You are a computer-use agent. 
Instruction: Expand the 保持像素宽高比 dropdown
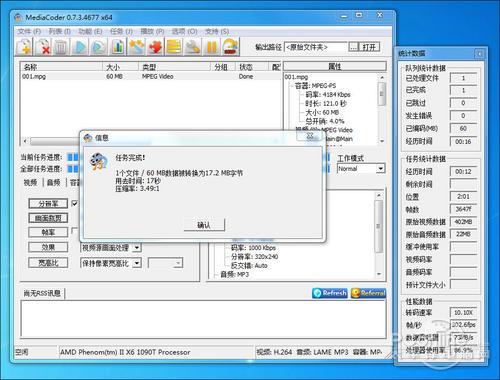pyautogui.click(x=111, y=263)
